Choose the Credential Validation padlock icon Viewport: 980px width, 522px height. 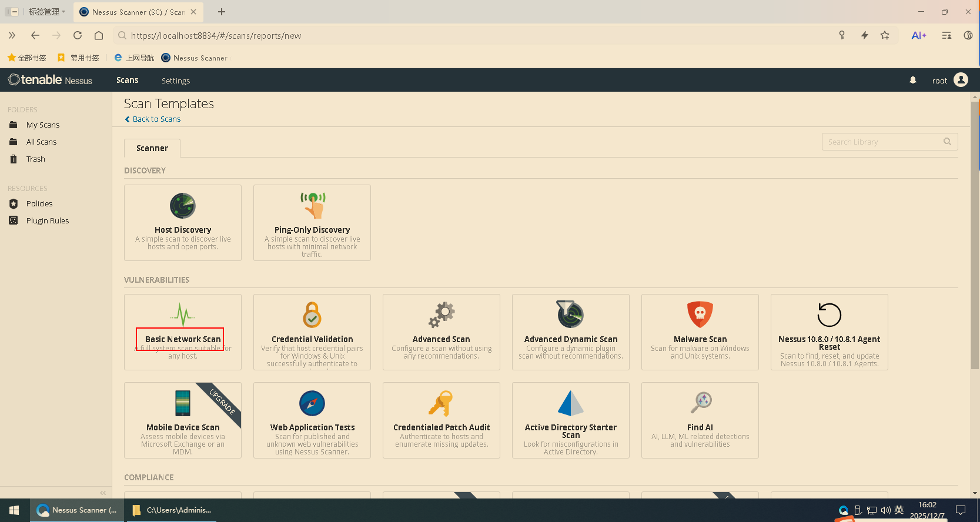pos(312,315)
